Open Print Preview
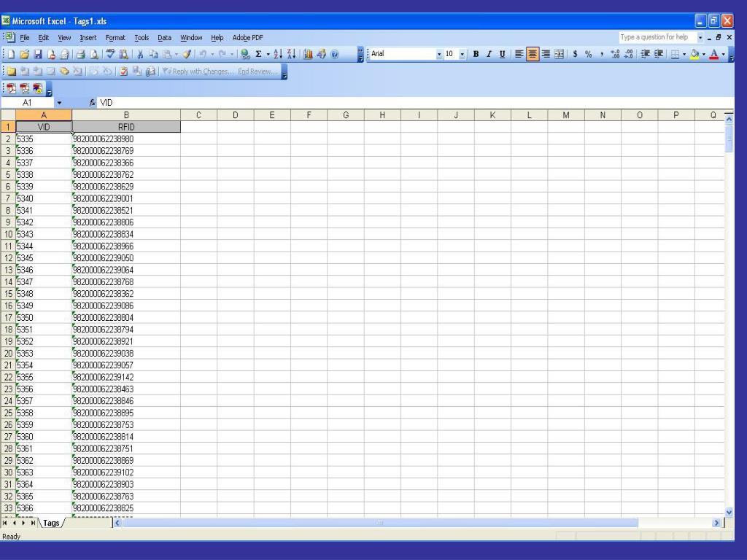The height and width of the screenshot is (560, 747). point(94,54)
